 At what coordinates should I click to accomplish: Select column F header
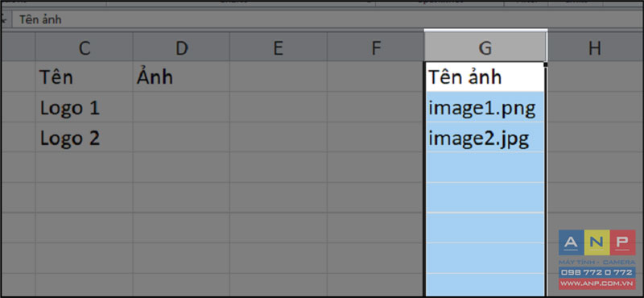(x=376, y=48)
